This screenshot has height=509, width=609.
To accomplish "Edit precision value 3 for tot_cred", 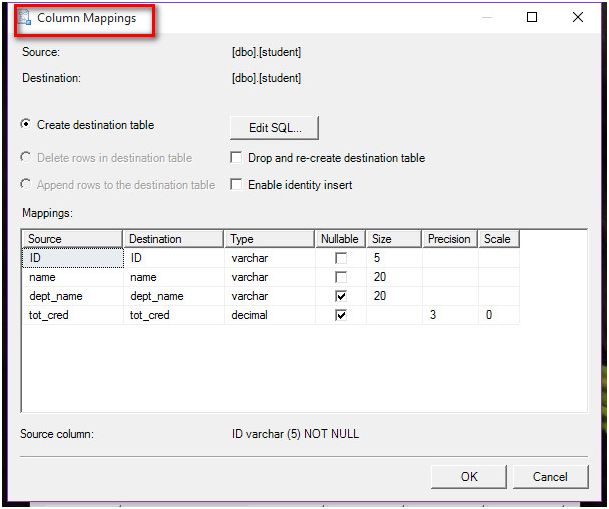I will [x=450, y=315].
